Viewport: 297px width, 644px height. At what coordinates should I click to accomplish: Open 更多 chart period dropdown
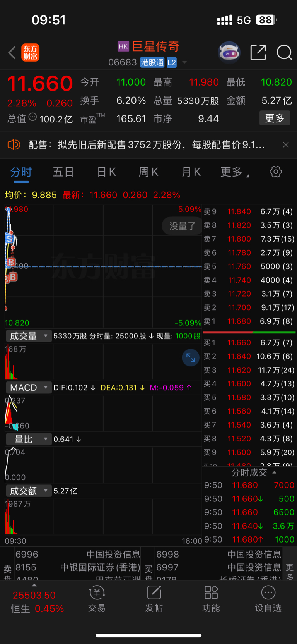234,172
